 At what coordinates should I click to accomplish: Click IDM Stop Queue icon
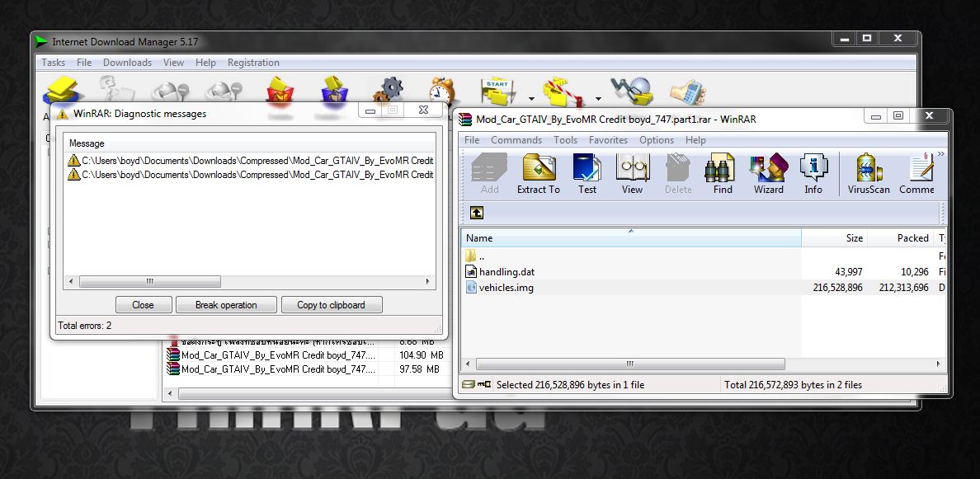pos(563,92)
